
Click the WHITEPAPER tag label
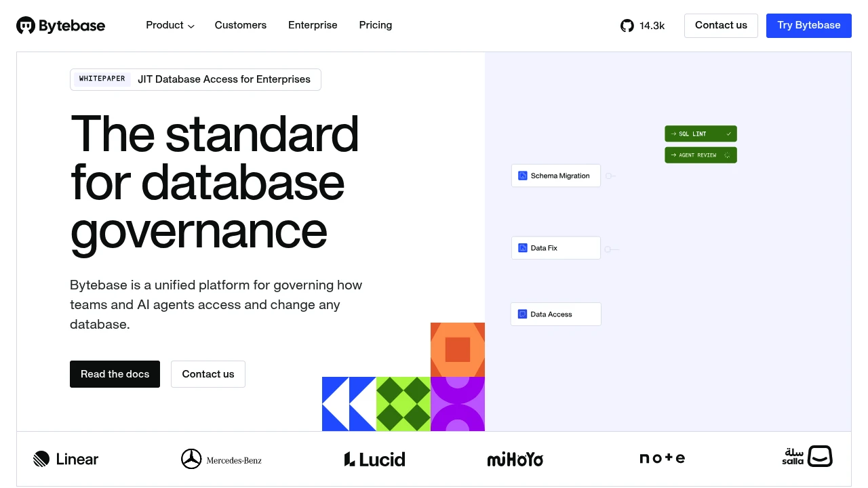point(102,79)
